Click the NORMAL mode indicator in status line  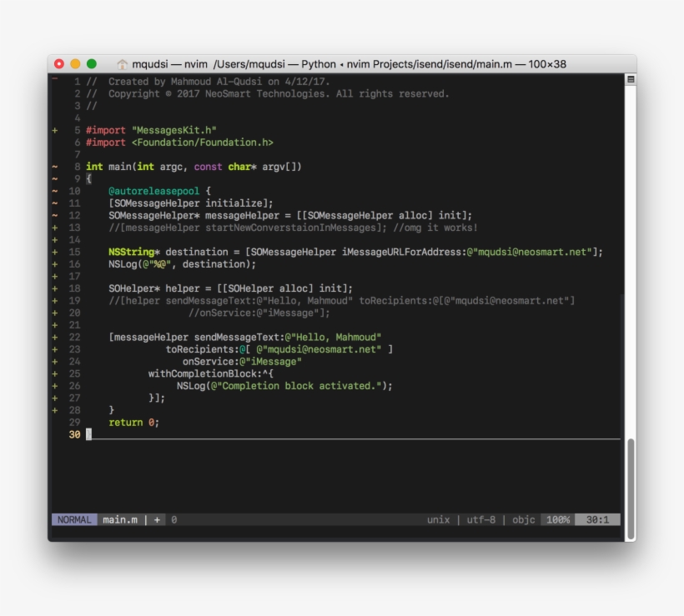[x=74, y=519]
